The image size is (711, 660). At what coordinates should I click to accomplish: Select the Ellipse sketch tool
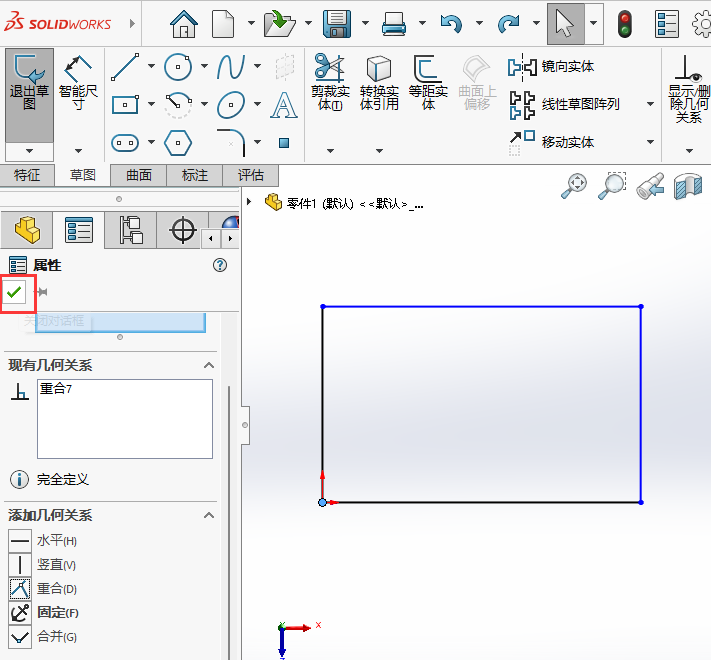tap(231, 105)
